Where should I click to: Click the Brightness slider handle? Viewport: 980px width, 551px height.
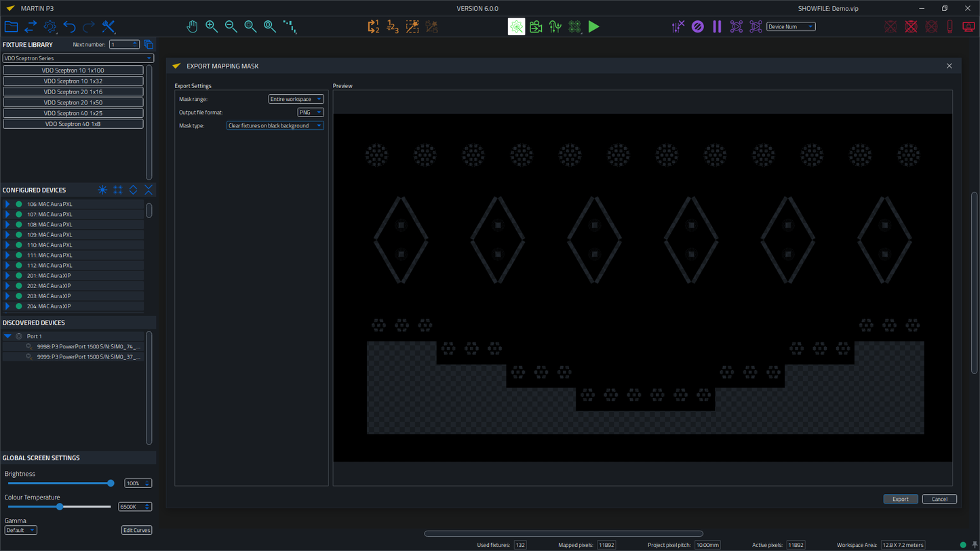tap(111, 483)
